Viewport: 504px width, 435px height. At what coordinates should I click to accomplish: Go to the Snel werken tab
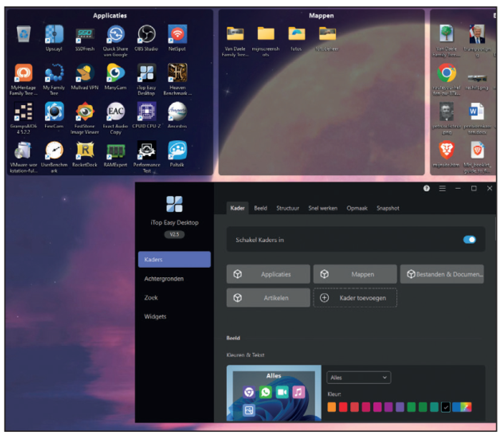(x=323, y=208)
